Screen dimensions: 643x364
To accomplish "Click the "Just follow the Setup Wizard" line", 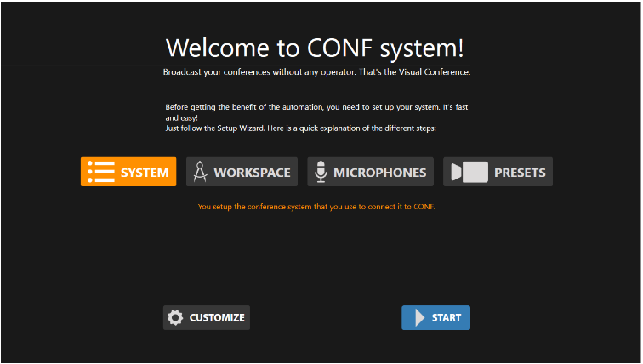I will pyautogui.click(x=300, y=128).
